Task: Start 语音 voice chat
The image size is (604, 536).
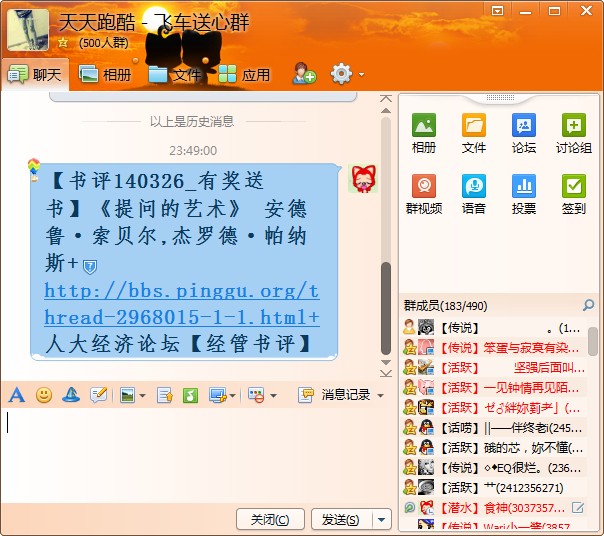Action: tap(474, 194)
